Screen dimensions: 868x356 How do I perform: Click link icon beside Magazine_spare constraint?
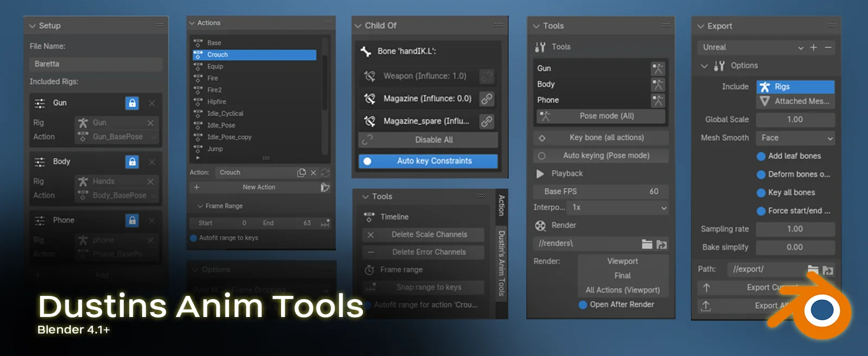point(487,121)
